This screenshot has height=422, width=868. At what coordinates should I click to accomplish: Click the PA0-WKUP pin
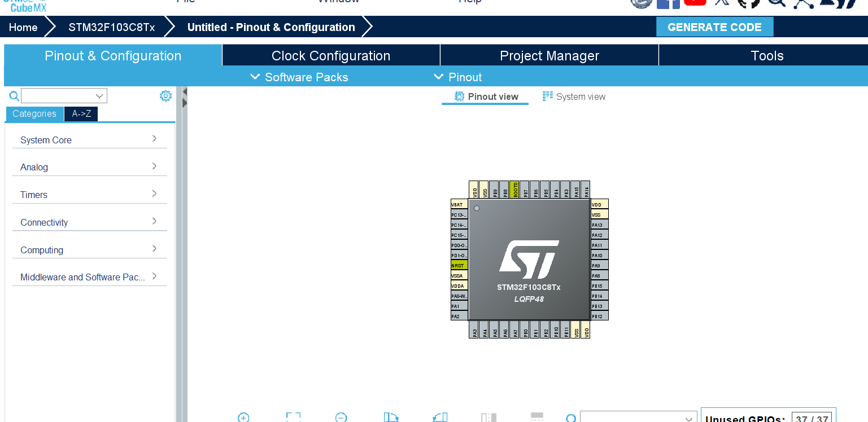459,296
